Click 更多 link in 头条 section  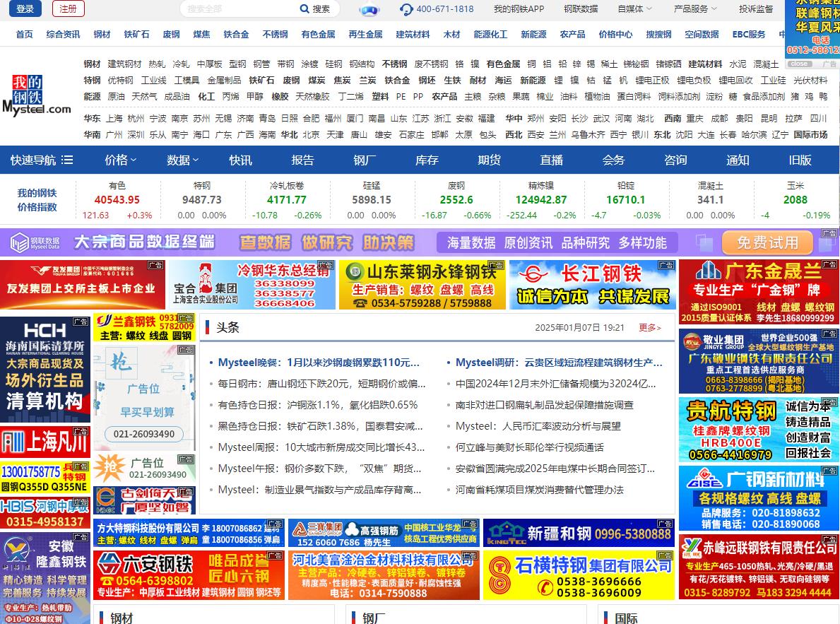(650, 327)
